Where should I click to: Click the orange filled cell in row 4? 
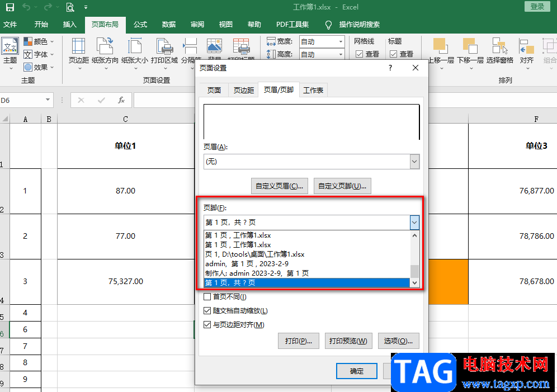449,282
